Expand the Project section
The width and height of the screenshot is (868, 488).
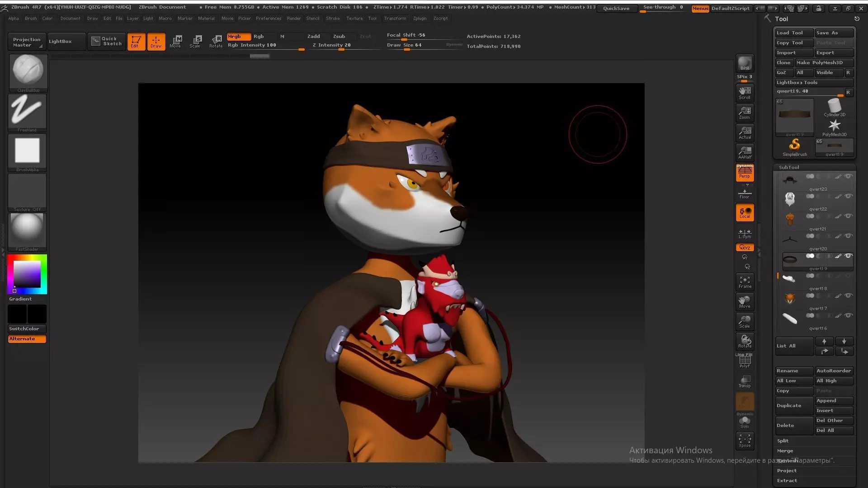[787, 471]
